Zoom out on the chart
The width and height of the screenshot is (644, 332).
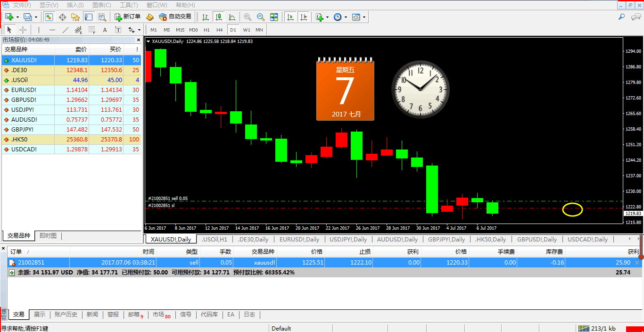261,17
